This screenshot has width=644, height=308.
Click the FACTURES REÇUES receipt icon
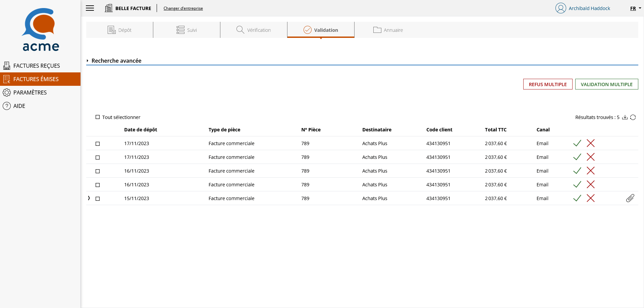click(x=7, y=66)
